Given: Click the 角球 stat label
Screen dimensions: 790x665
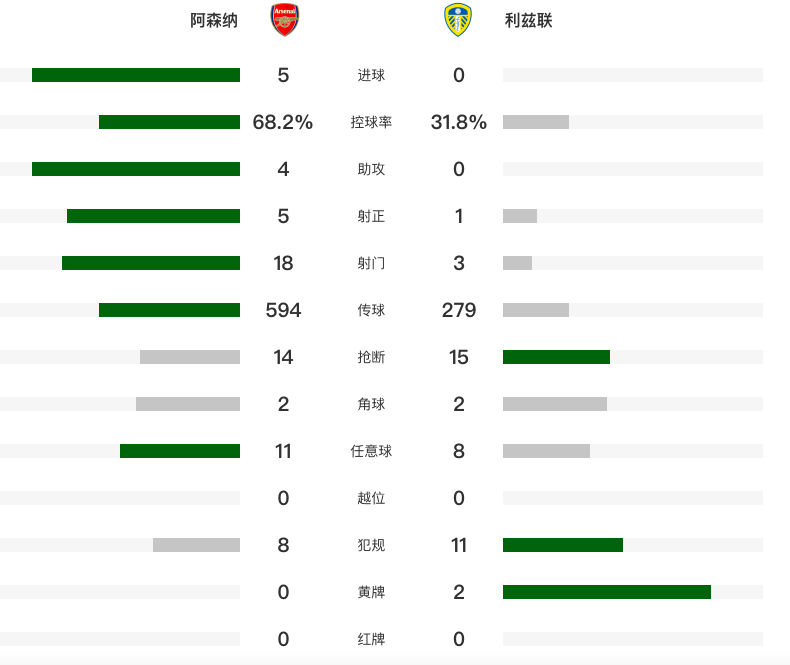Looking at the screenshot, I should coord(371,404).
